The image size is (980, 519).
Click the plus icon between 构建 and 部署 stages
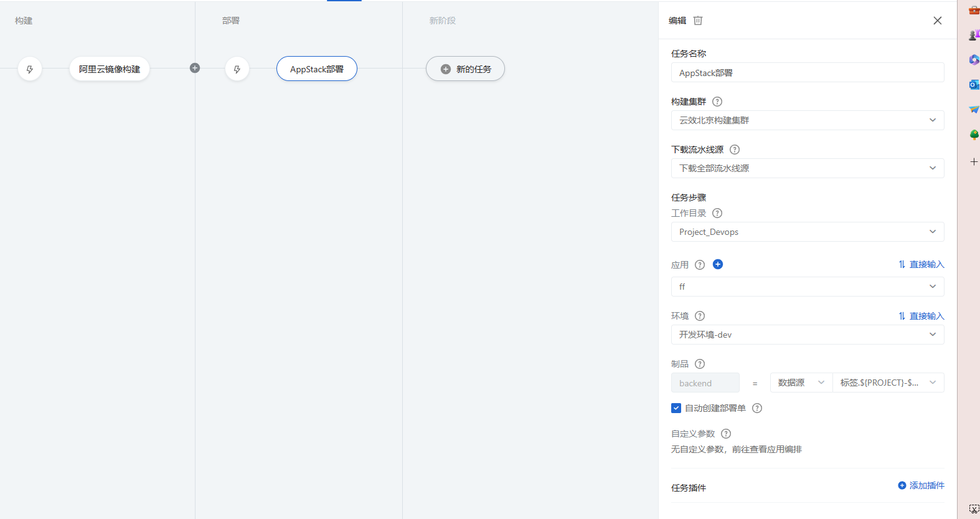tap(195, 68)
